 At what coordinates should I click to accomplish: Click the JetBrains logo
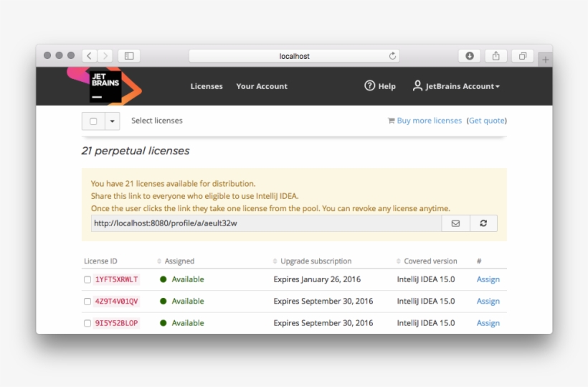(x=105, y=86)
